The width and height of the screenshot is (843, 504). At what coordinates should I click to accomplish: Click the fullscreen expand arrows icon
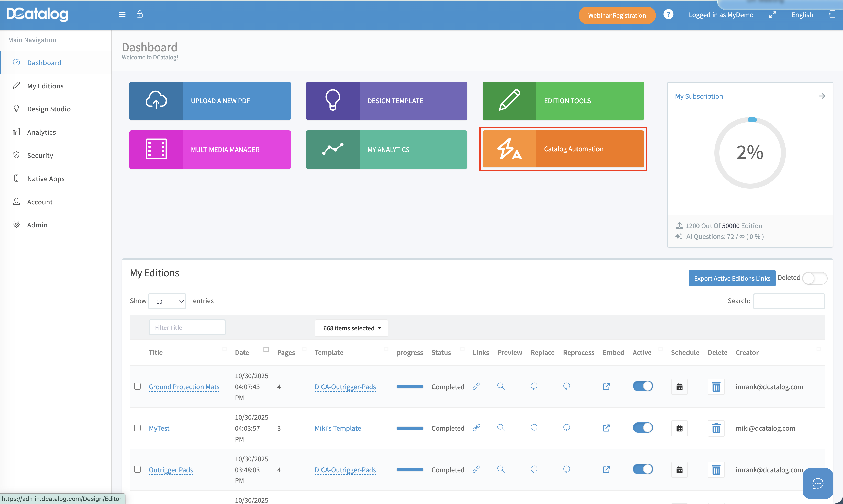coord(772,15)
